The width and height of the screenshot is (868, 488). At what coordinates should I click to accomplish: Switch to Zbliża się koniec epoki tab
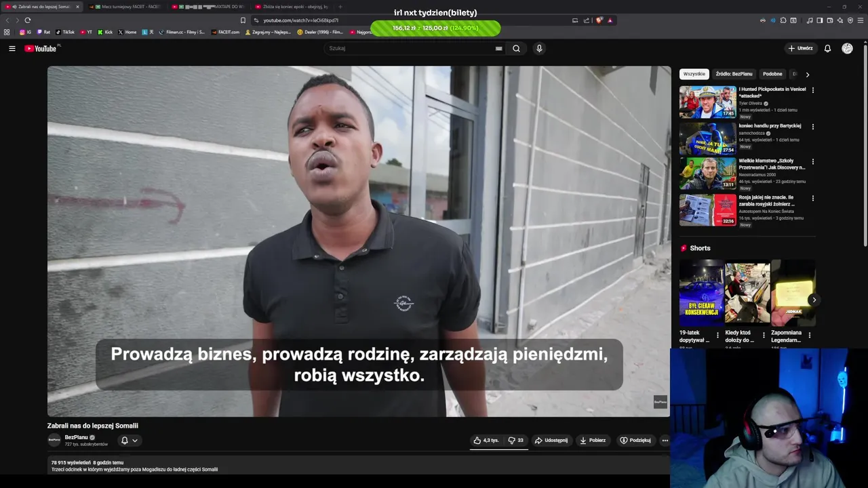pos(292,7)
